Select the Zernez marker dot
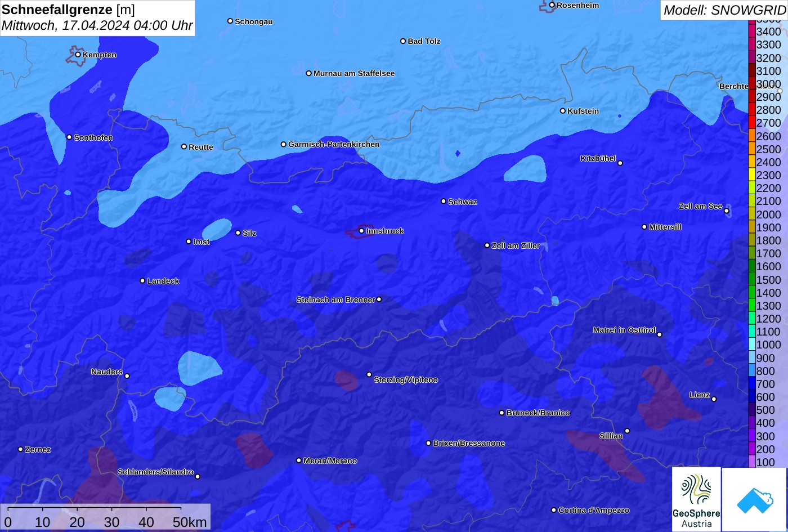Image resolution: width=788 pixels, height=532 pixels. click(x=21, y=449)
